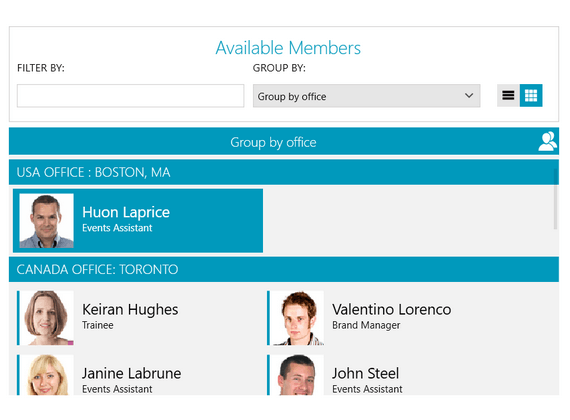Image resolution: width=570 pixels, height=420 pixels.
Task: Click Huon Laprice photo
Action: click(x=47, y=221)
